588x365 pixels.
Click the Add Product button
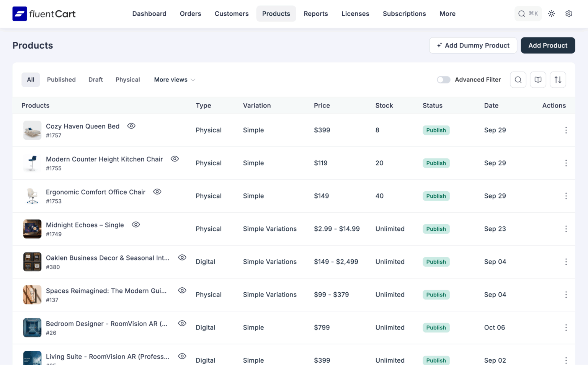point(548,45)
